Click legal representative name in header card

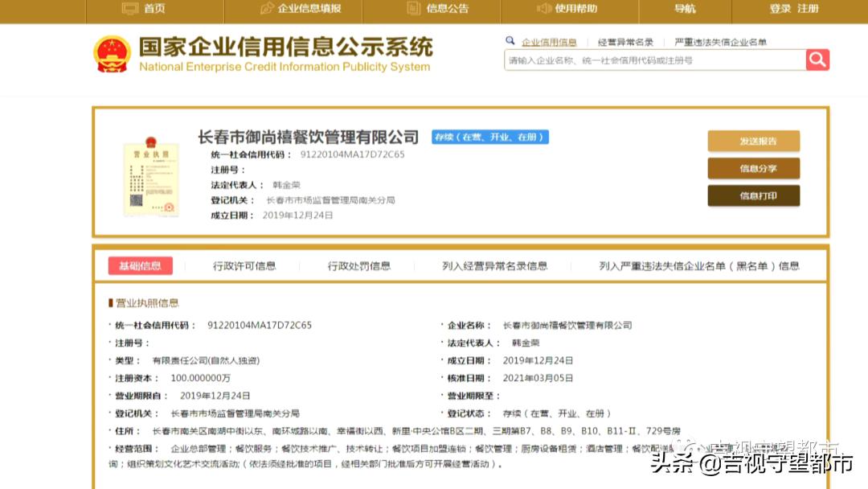click(x=286, y=185)
